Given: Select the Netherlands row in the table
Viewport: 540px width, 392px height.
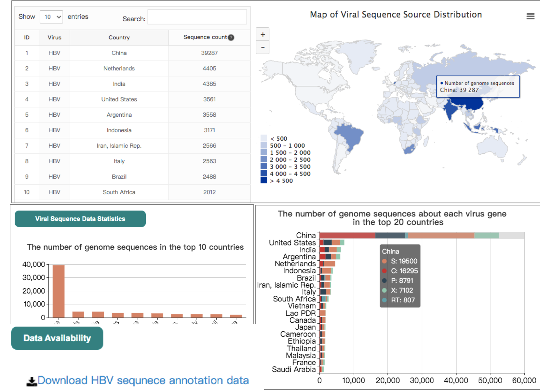Looking at the screenshot, I should point(119,68).
